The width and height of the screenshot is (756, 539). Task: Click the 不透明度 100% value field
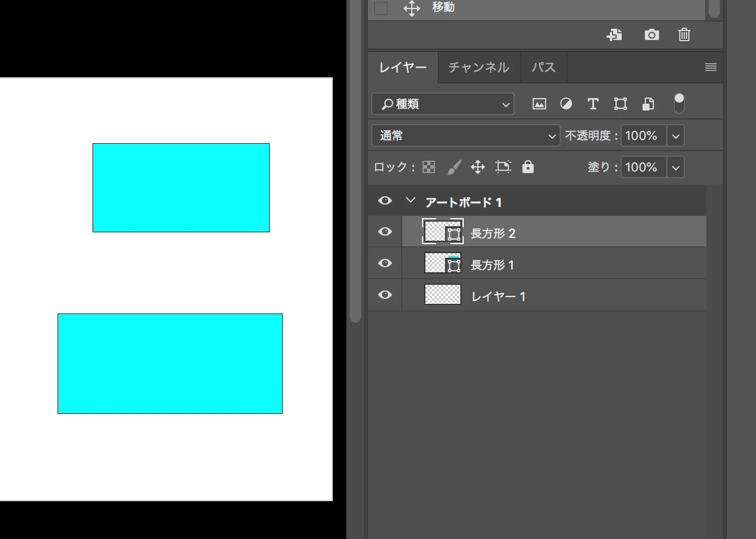[x=644, y=136]
